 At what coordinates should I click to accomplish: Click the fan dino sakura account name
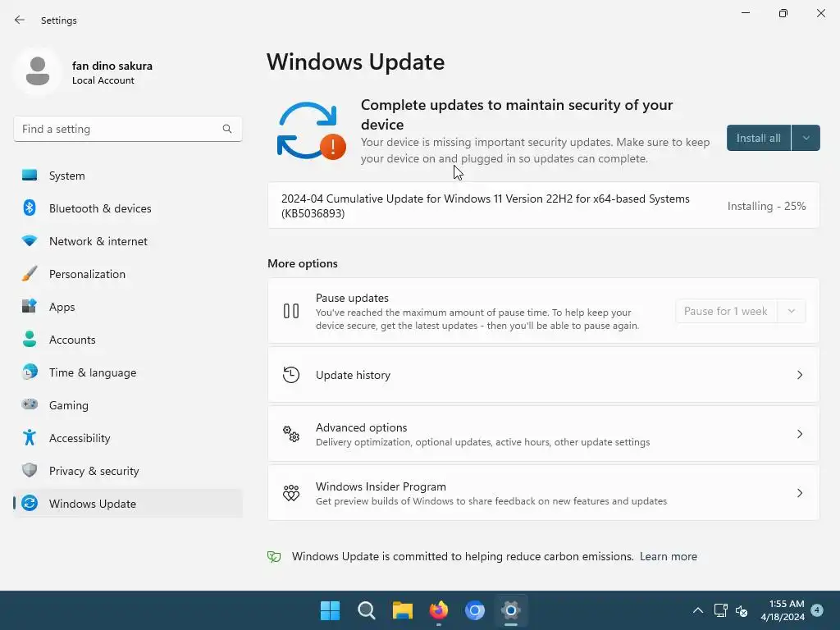tap(112, 66)
